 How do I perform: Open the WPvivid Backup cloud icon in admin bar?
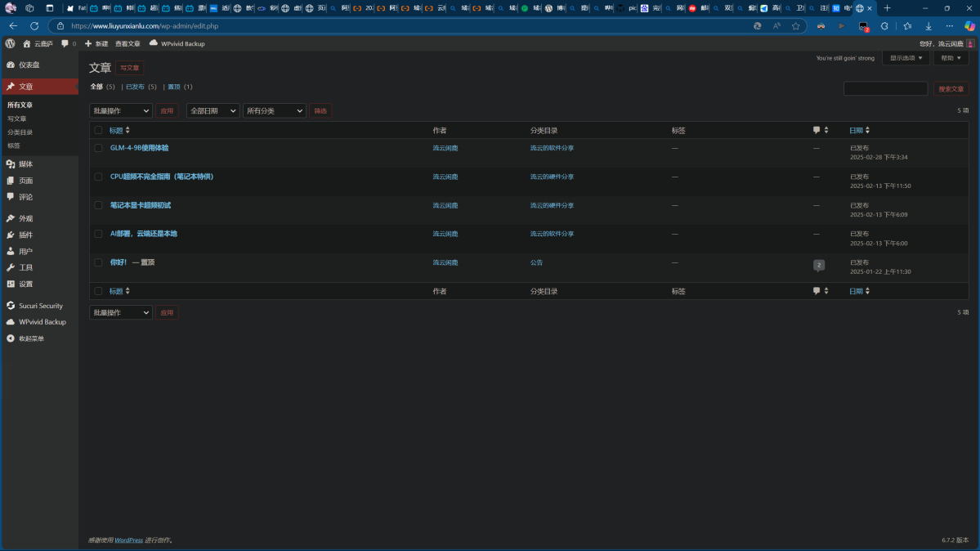[153, 43]
